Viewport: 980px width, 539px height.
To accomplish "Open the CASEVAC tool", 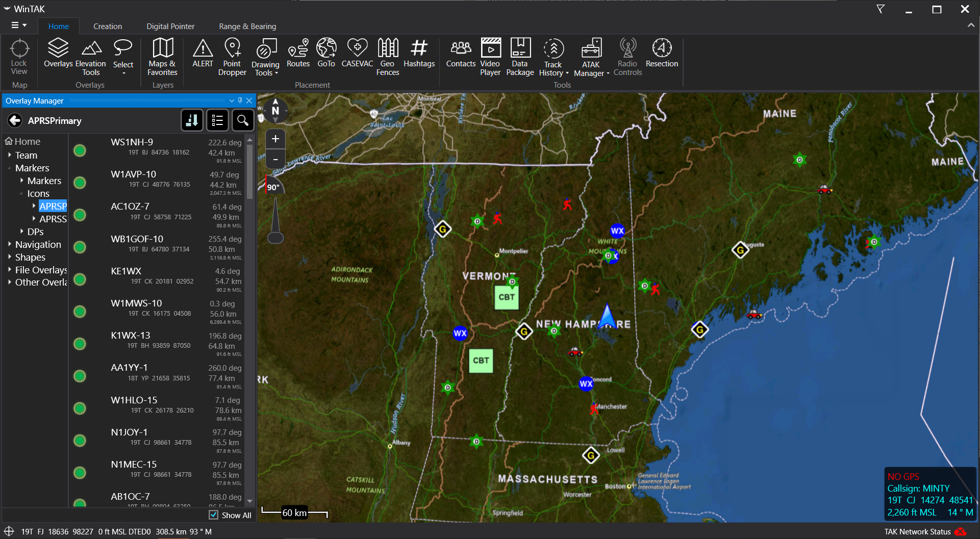I will [357, 53].
